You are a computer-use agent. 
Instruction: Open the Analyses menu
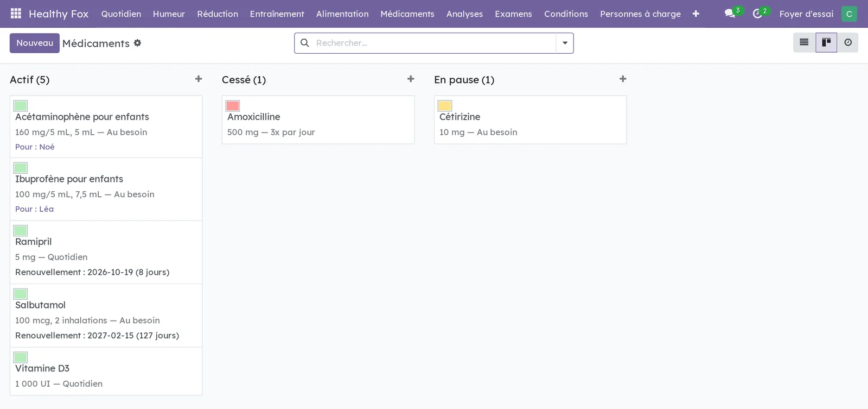(x=464, y=14)
